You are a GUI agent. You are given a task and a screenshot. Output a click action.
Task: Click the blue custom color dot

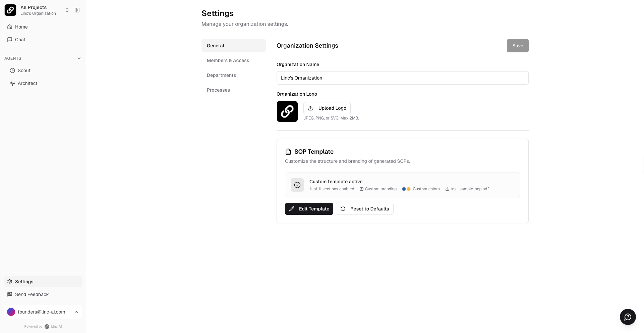pos(404,189)
